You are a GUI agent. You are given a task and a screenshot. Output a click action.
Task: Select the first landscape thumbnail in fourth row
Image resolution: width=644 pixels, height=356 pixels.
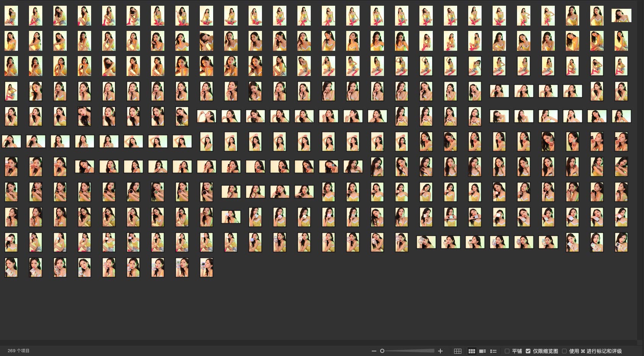499,91
